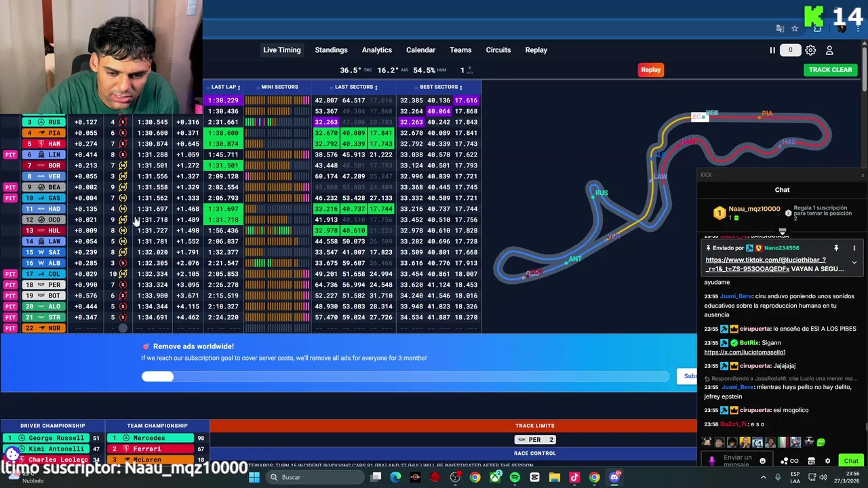
Task: Click the TEAM CHAMPIONSHIP panel header
Action: 157,426
